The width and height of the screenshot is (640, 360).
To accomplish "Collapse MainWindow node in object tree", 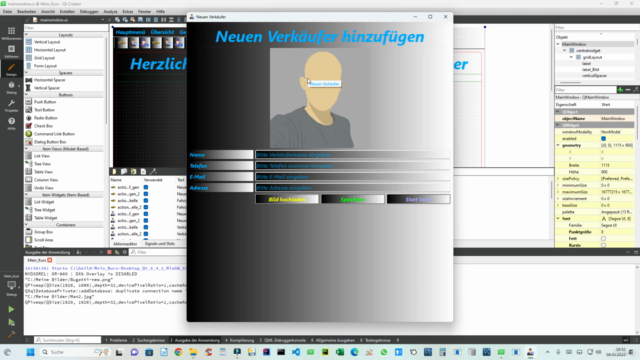I will [x=558, y=44].
